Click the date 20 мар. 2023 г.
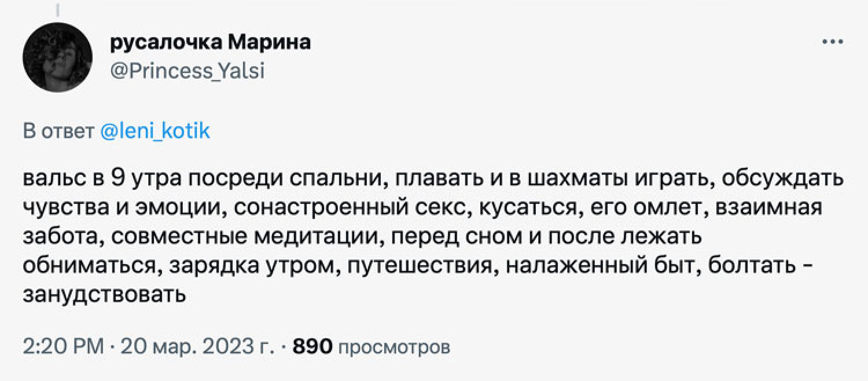The height and width of the screenshot is (381, 868). point(196,346)
